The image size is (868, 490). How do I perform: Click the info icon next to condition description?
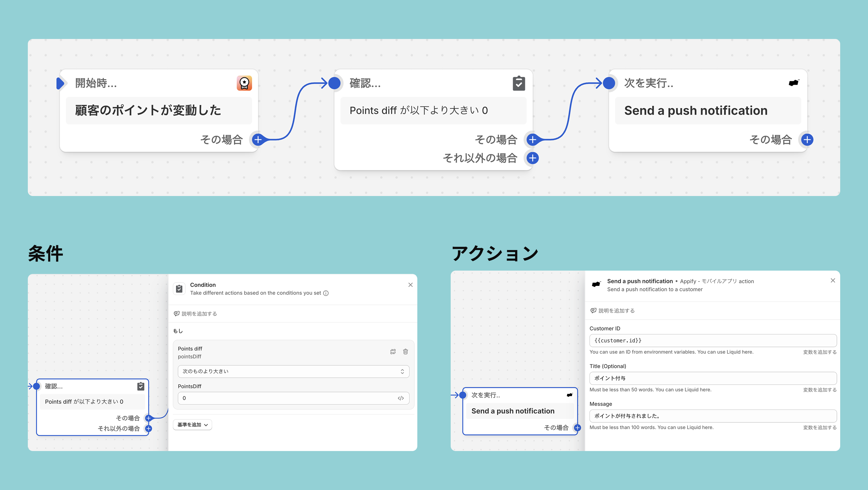[x=326, y=293]
